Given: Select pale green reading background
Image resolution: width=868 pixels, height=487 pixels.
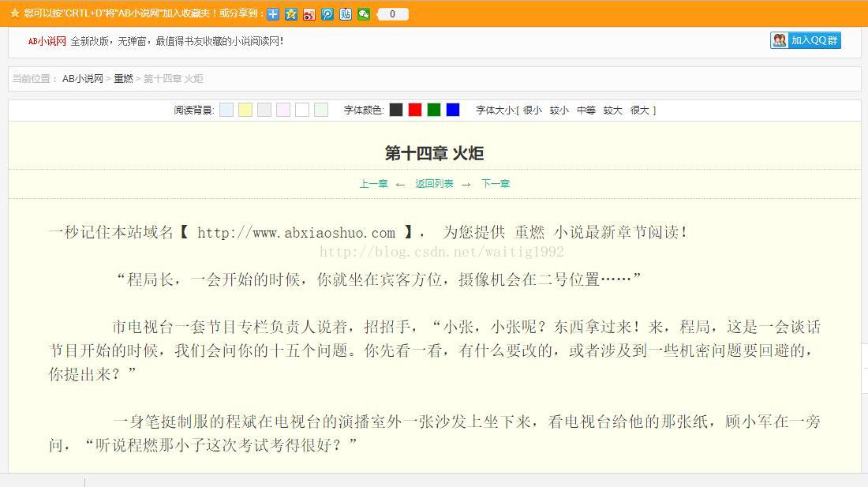Looking at the screenshot, I should click(321, 110).
